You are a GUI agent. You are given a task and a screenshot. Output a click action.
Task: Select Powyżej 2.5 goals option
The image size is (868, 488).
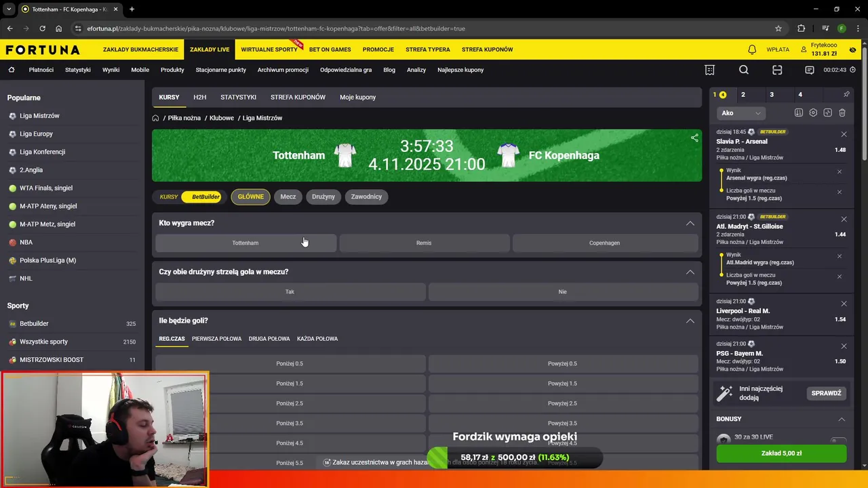click(563, 403)
